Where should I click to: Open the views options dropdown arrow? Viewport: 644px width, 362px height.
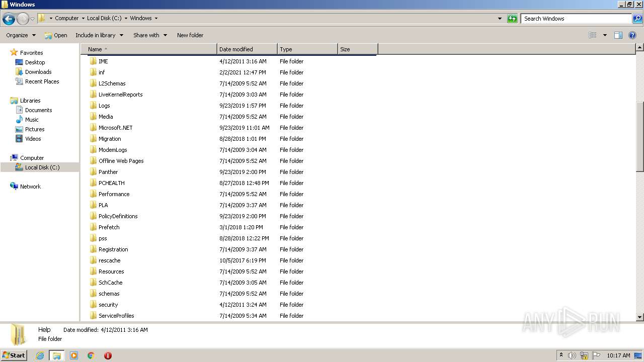point(605,35)
